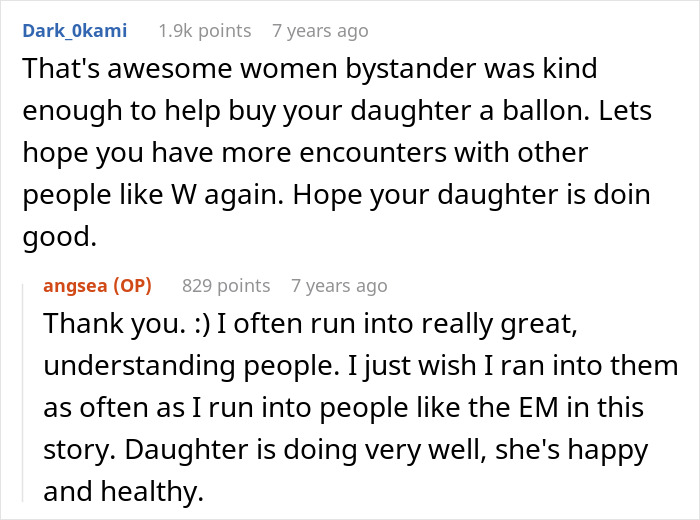Click the word 'understanding' in the reply
700x520 pixels.
139,365
